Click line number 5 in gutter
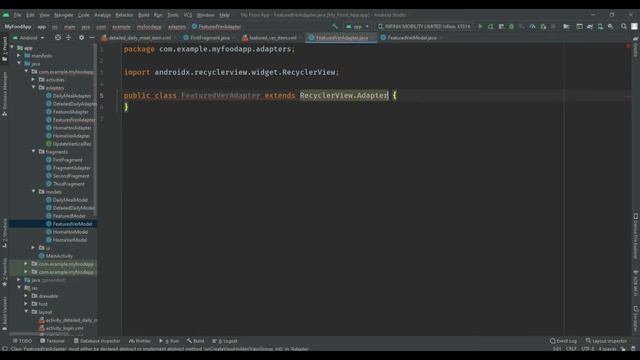Viewport: 640px width, 360px height. 102,95
